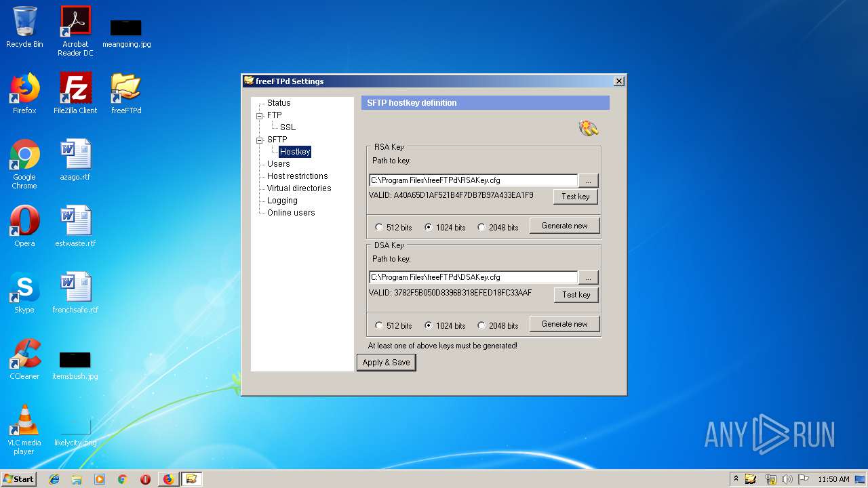The width and height of the screenshot is (868, 488).
Task: Open Host restrictions page
Action: (297, 176)
